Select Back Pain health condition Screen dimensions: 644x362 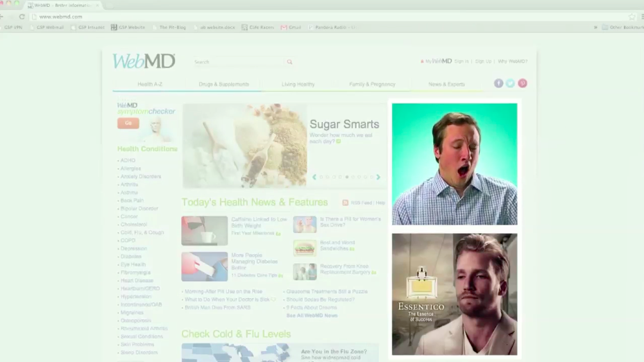pyautogui.click(x=132, y=200)
